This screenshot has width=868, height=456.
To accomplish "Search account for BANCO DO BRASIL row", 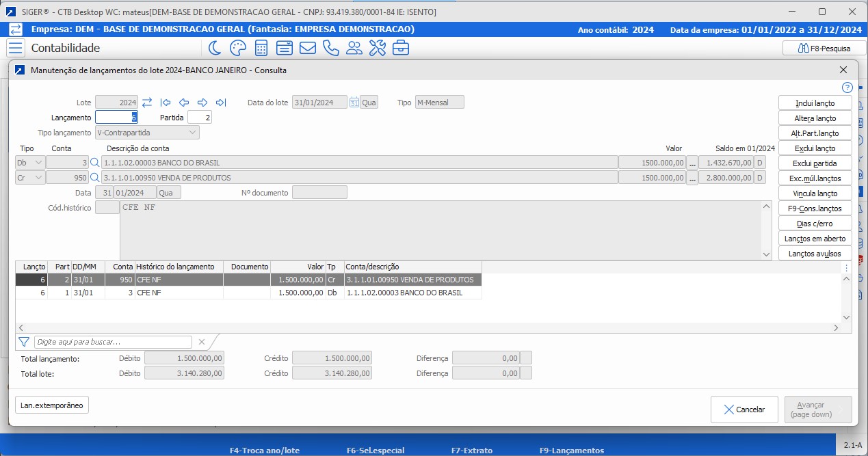I will coord(95,163).
